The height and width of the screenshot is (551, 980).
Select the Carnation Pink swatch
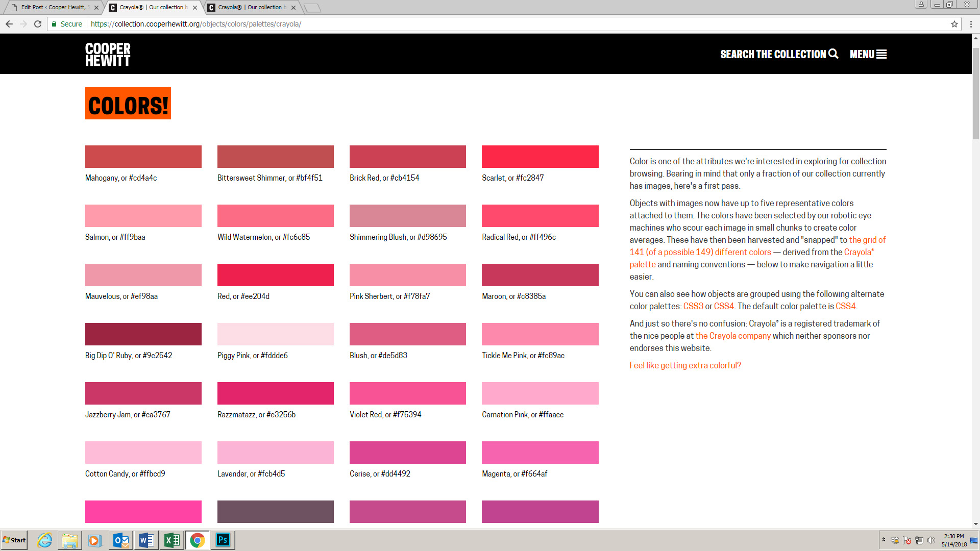pos(540,393)
